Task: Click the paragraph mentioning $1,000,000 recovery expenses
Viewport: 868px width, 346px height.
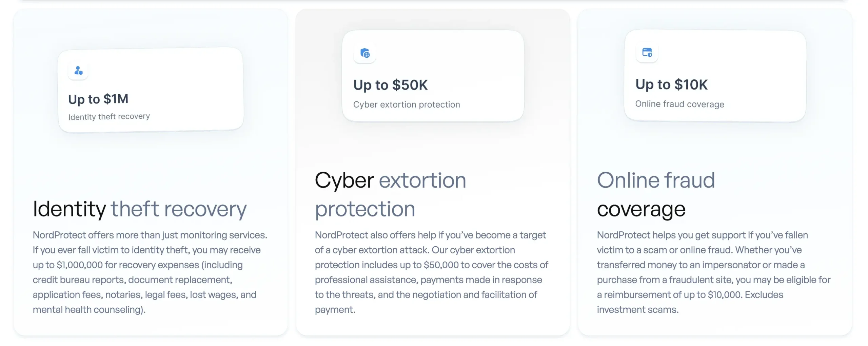Action: (x=150, y=272)
